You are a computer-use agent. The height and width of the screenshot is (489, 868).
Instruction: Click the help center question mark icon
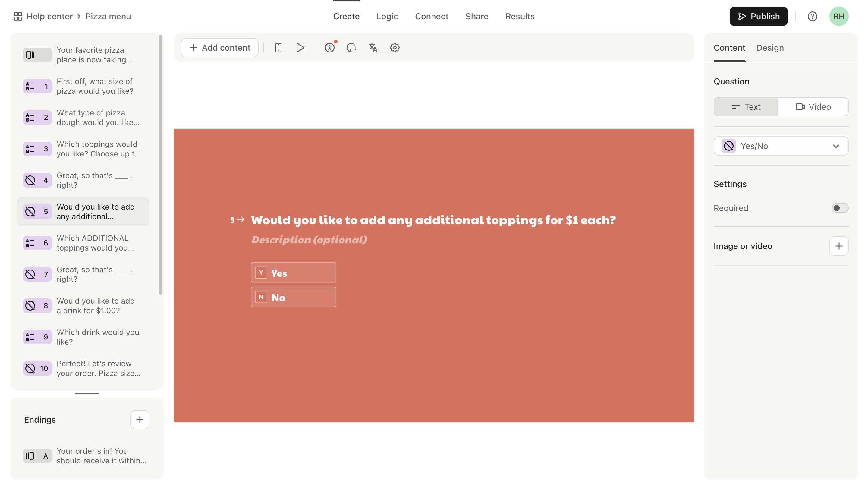point(813,16)
